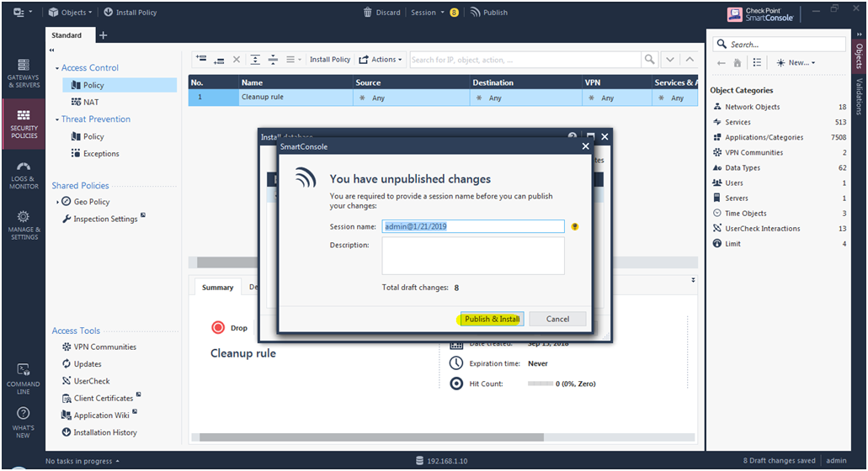Expand Geo Policy tree node

coord(57,202)
